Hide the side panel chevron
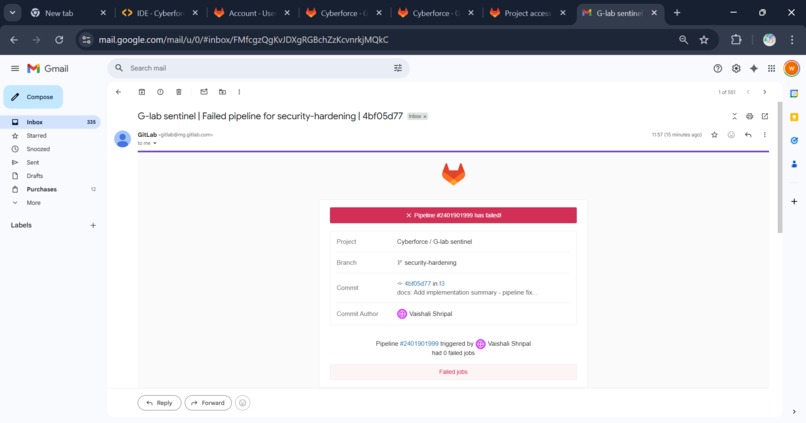Screen dimensions: 806x423 tap(794, 411)
